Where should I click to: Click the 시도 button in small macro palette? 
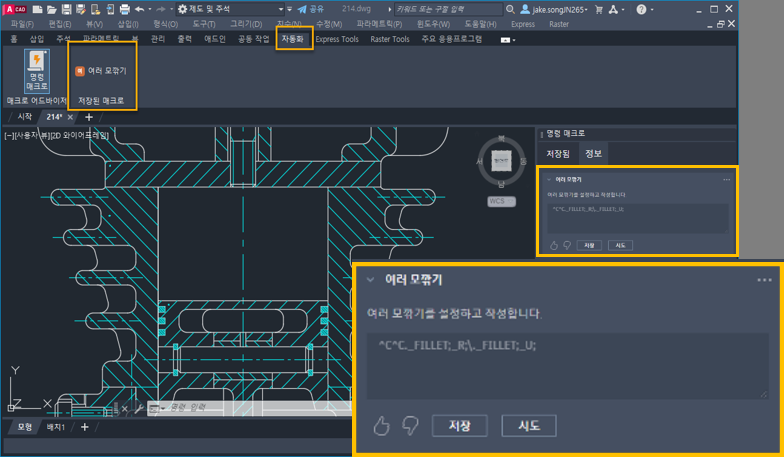pos(620,245)
